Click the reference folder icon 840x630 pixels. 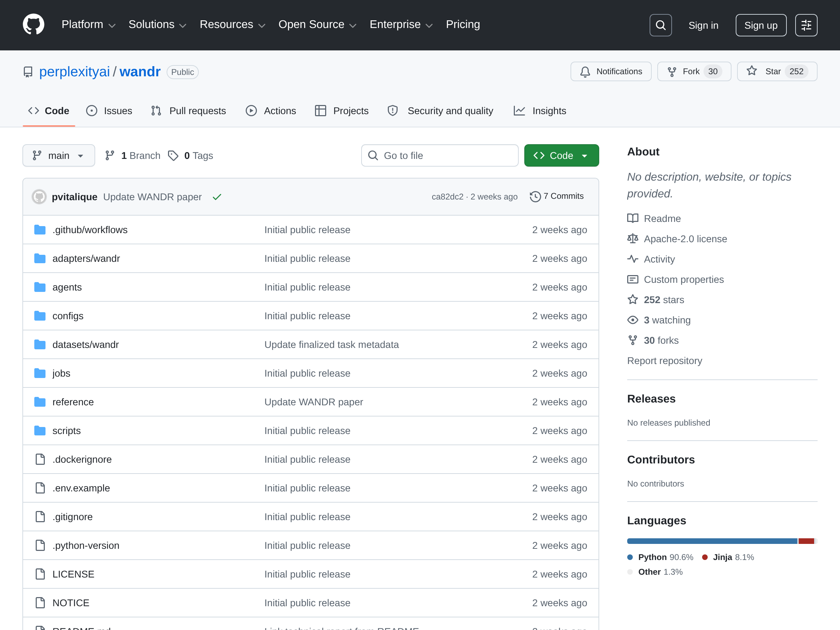point(40,402)
